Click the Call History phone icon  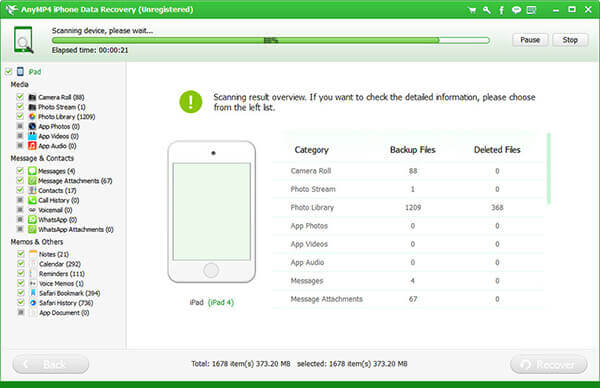coord(32,200)
